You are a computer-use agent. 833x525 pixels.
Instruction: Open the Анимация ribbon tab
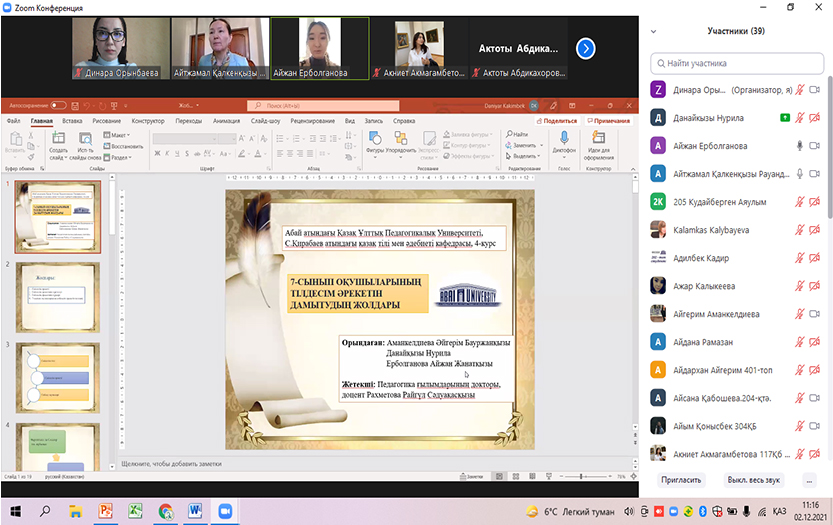tap(226, 120)
